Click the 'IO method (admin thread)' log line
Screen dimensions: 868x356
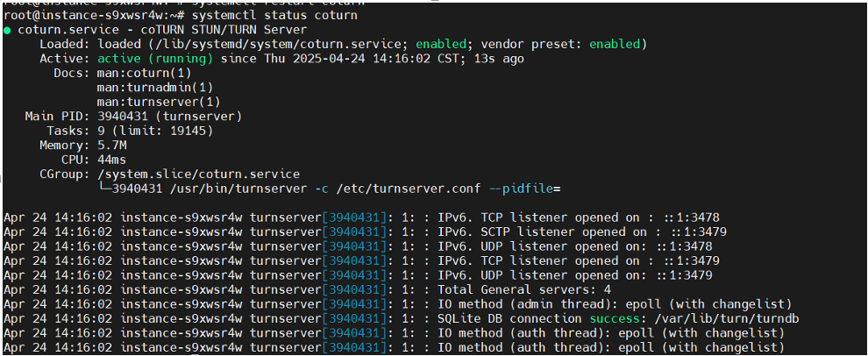click(x=615, y=304)
